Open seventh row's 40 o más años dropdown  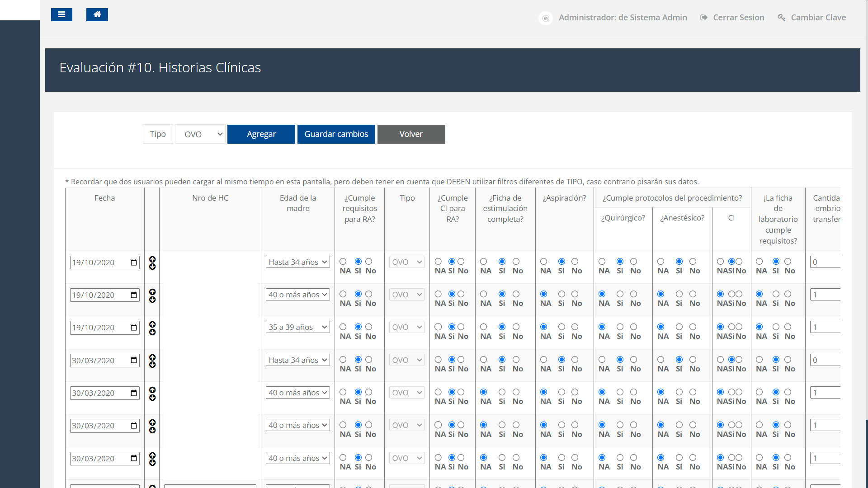click(298, 458)
